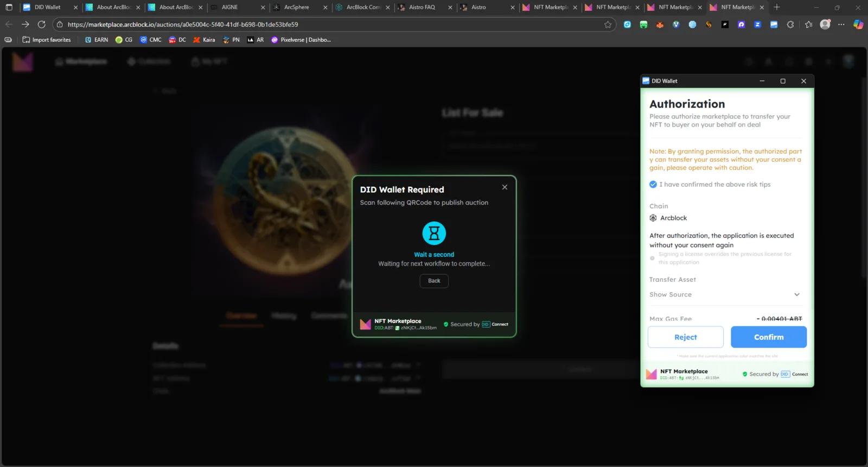Expand the Show Source dropdown
This screenshot has height=467, width=868.
(725, 295)
